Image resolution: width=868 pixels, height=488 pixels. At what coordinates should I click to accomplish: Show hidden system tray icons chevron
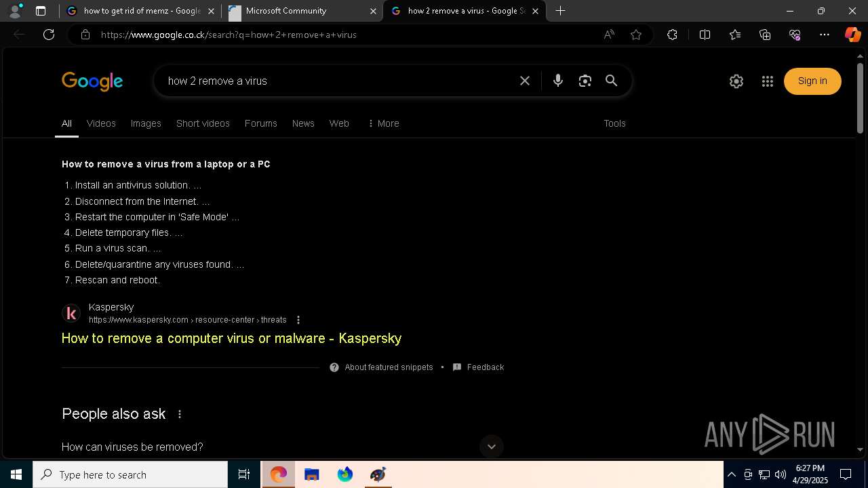click(x=732, y=474)
